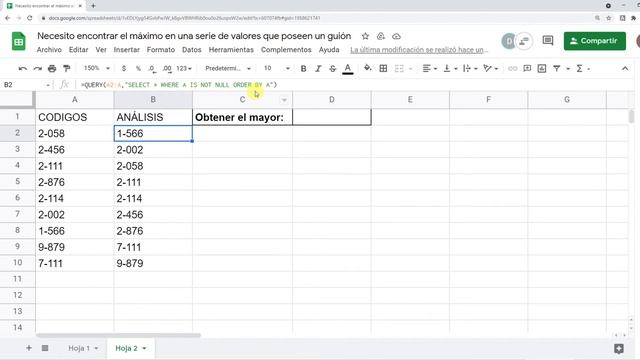Open the Ayuda menu
Viewport: 640px width, 360px height.
tap(329, 50)
